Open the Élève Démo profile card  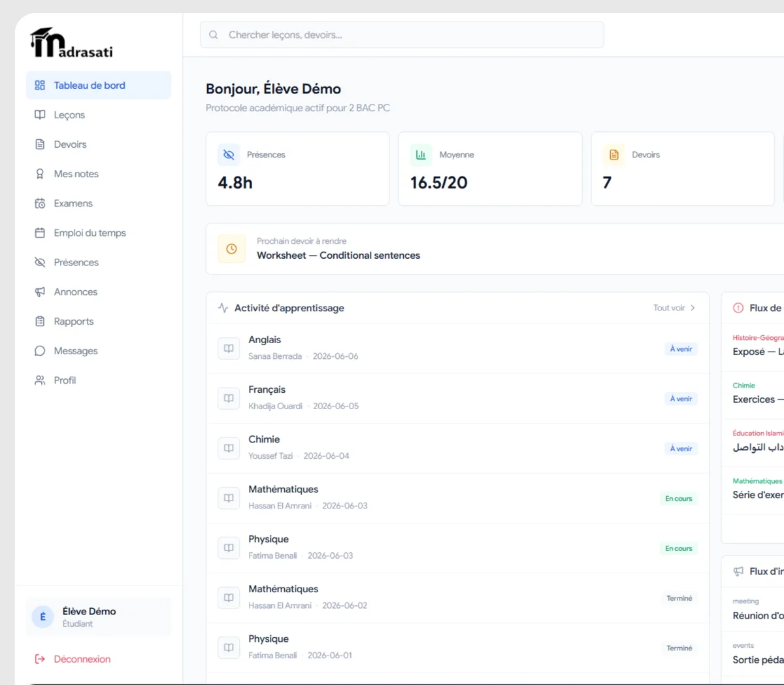pos(99,616)
